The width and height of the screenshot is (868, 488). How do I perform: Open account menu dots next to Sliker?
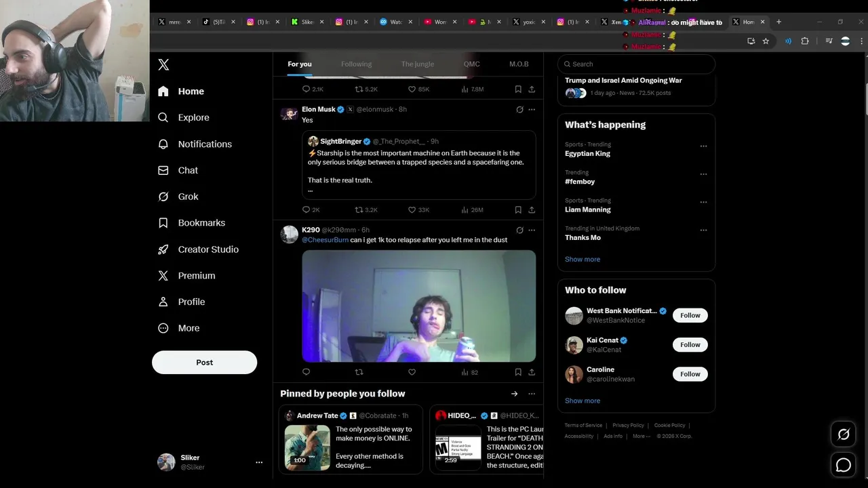[x=258, y=462]
